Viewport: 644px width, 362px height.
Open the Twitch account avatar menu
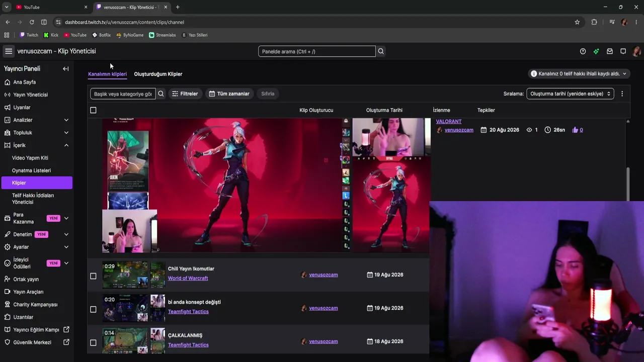[x=636, y=51]
